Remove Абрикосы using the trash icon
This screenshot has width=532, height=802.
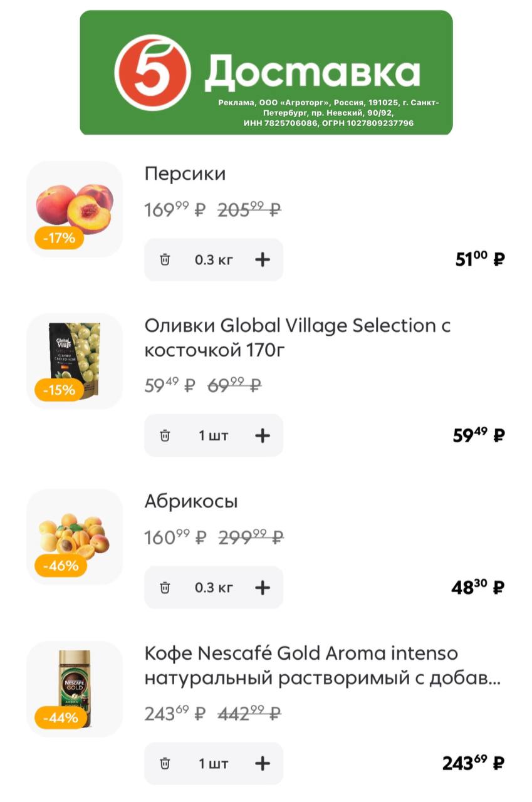coord(165,587)
